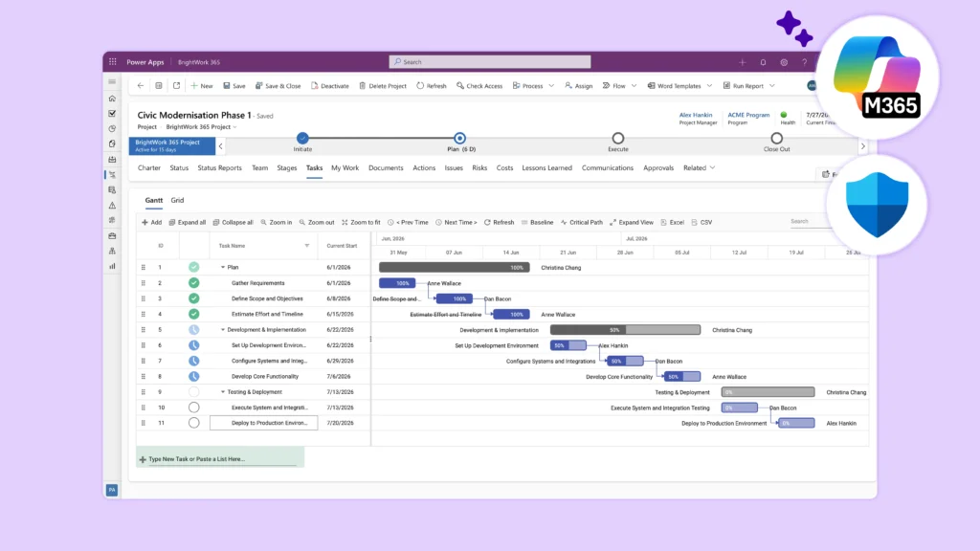Switch to the Status Reports tab
The height and width of the screenshot is (551, 980).
click(x=219, y=168)
